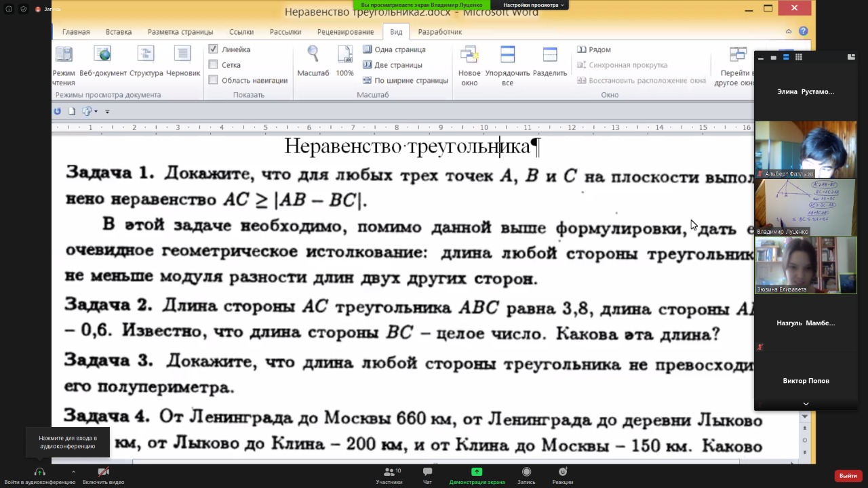
Task: Open the Рецензирование ribbon tab
Action: [x=345, y=32]
